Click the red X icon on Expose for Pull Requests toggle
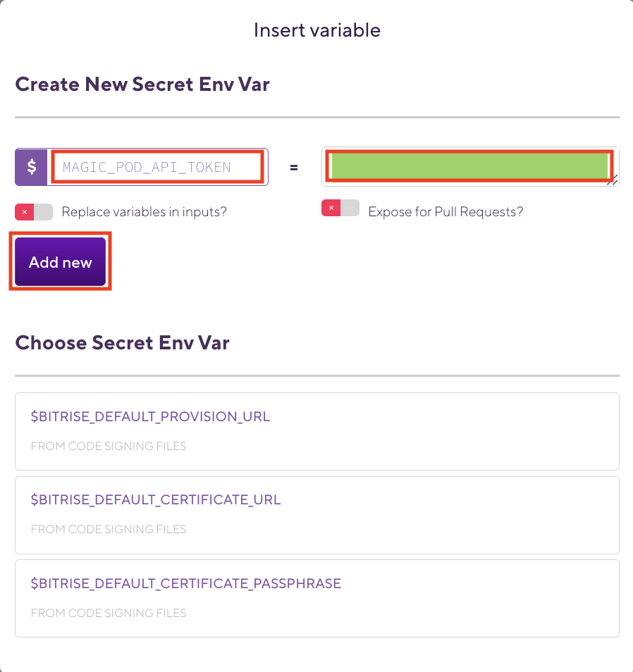Image resolution: width=633 pixels, height=672 pixels. pyautogui.click(x=331, y=208)
